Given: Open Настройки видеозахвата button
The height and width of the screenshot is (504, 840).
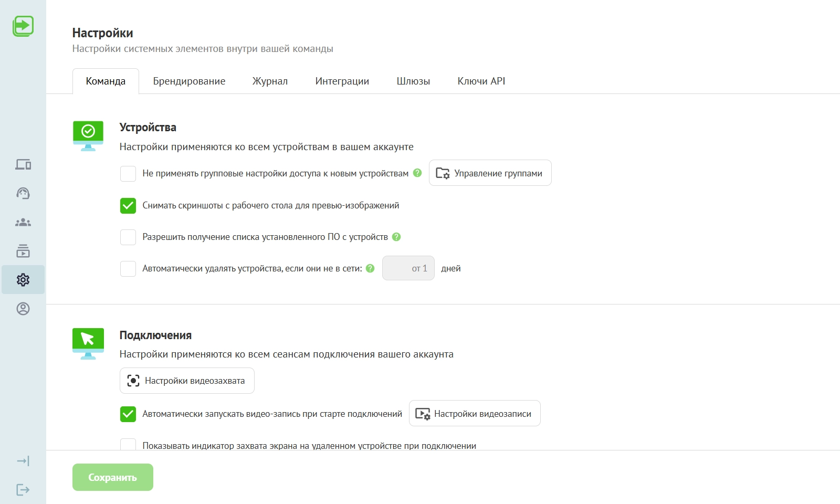Looking at the screenshot, I should pos(187,381).
